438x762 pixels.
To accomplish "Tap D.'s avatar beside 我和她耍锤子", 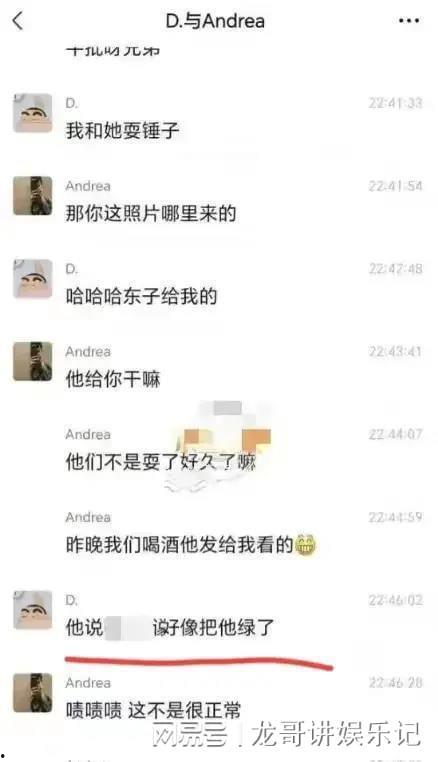I will (x=33, y=113).
